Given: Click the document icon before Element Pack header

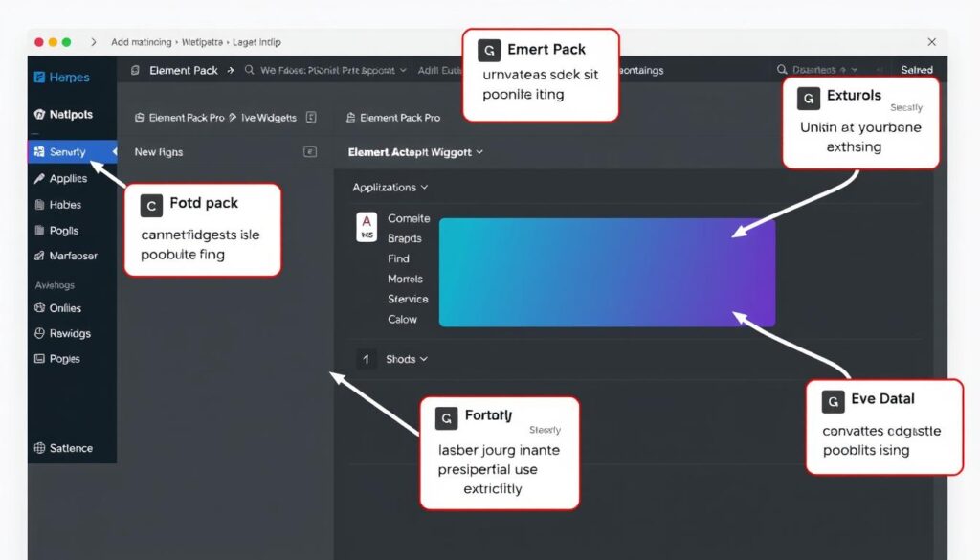Looking at the screenshot, I should pos(135,71).
